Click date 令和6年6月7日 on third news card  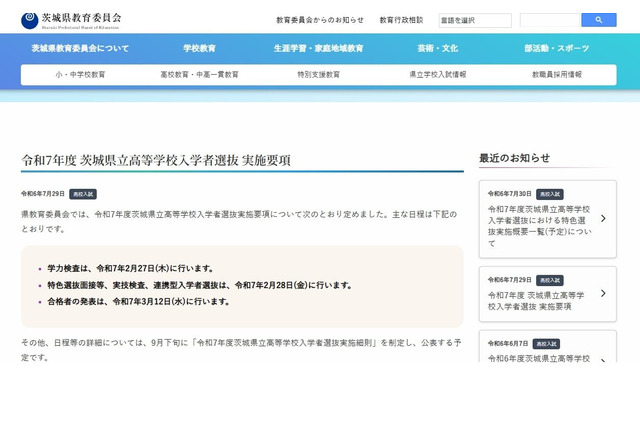[508, 344]
